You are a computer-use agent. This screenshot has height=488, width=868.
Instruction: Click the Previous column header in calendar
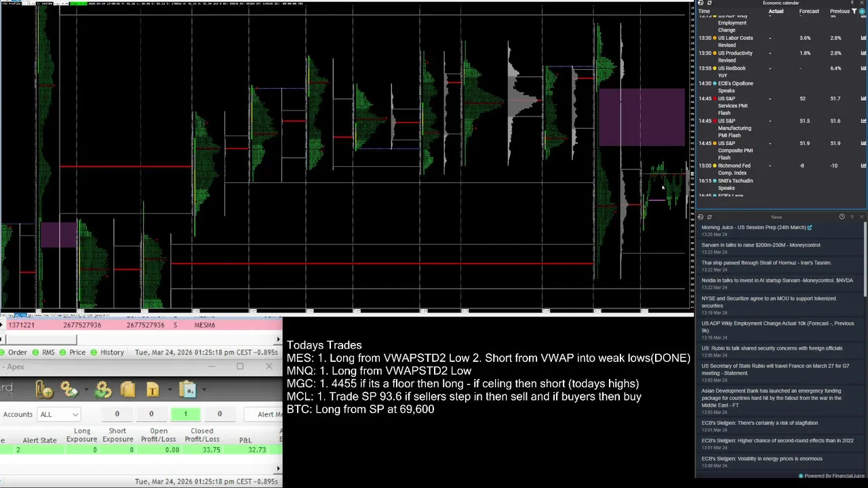click(x=840, y=12)
